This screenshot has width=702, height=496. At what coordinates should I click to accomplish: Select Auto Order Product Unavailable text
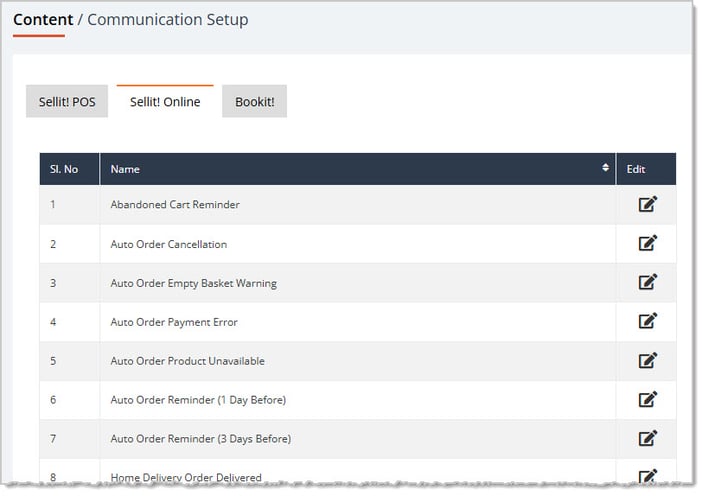coord(187,361)
